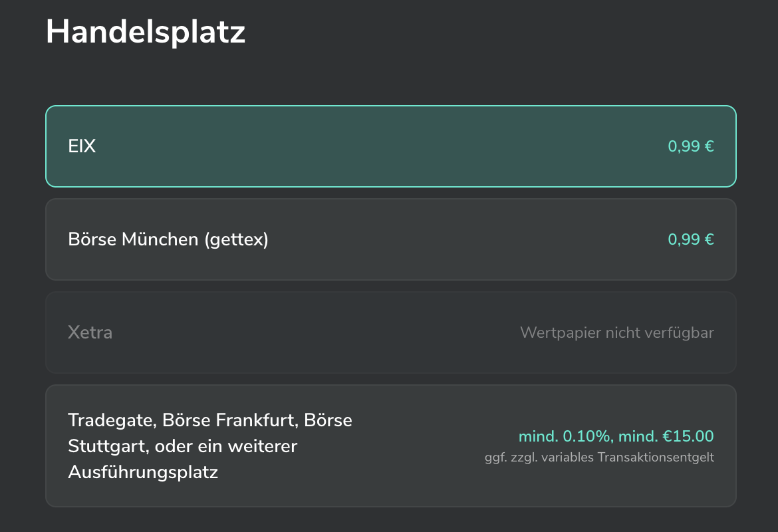Select the Tradegate, Börse Frankfurt, Stuttgart option
Viewport: 778px width, 532px height.
pos(390,446)
